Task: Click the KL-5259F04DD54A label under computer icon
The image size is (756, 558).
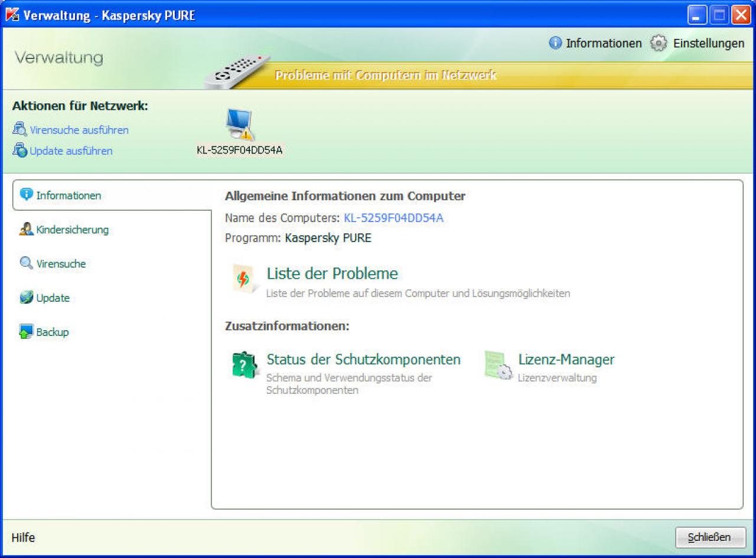Action: pyautogui.click(x=239, y=150)
